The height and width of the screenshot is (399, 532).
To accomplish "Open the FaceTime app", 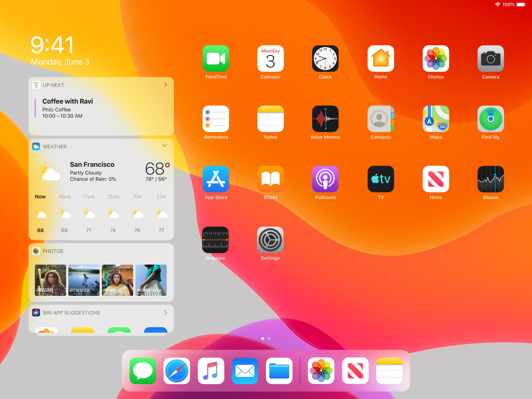I will [216, 58].
